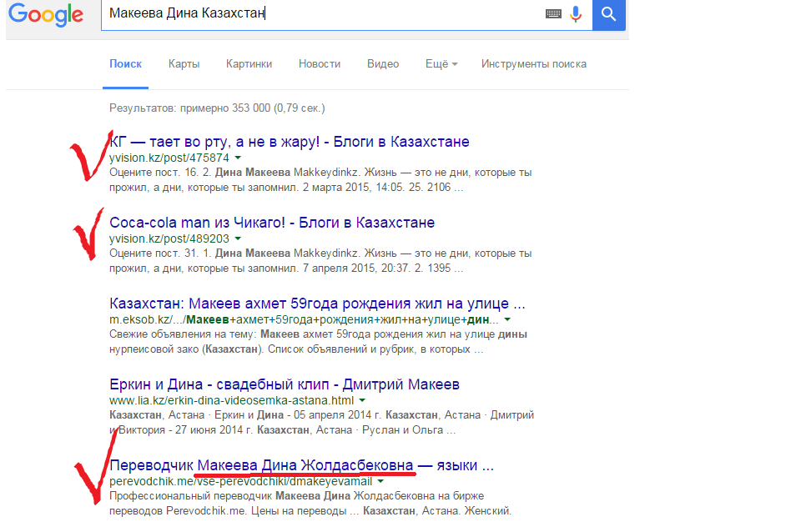This screenshot has height=532, width=801.
Task: Select the Поиск tab
Action: pos(126,64)
